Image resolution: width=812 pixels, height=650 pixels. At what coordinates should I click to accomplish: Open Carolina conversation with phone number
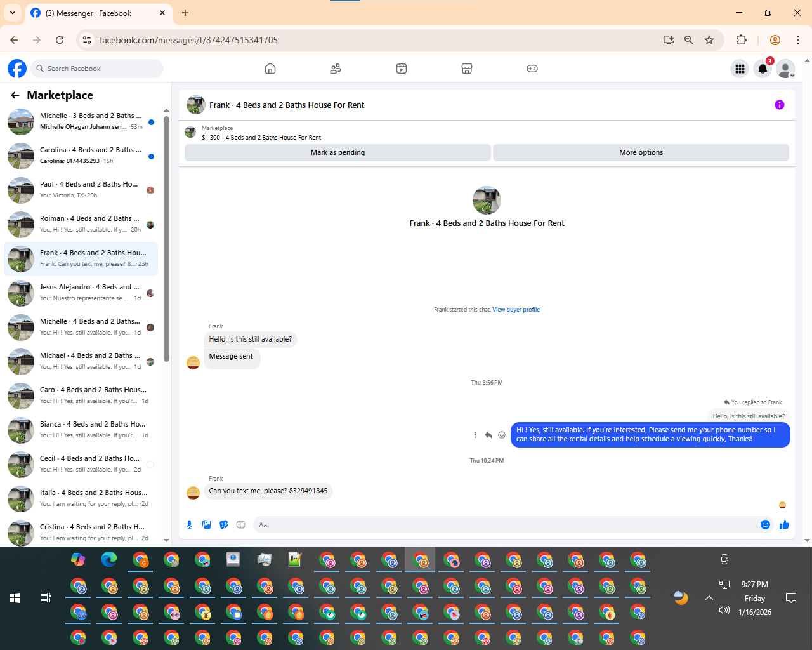click(81, 156)
